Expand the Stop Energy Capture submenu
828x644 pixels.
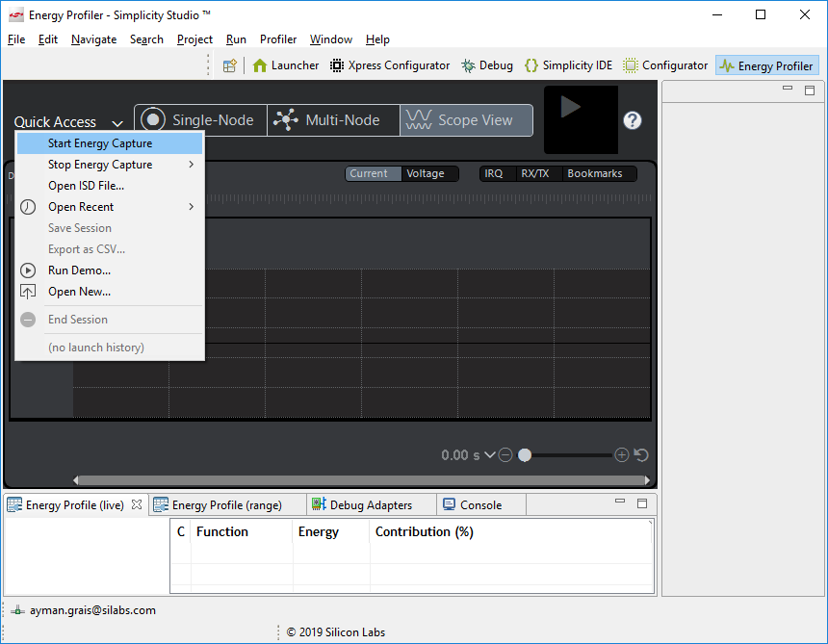(110, 165)
